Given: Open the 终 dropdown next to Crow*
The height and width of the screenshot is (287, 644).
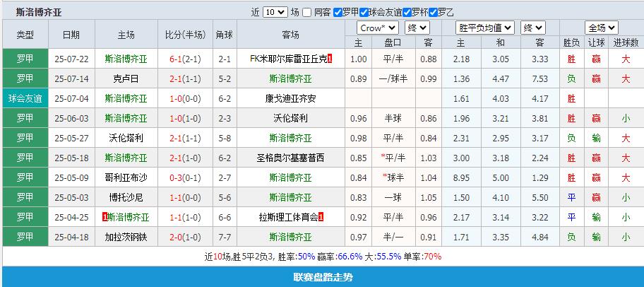Looking at the screenshot, I should point(417,28).
